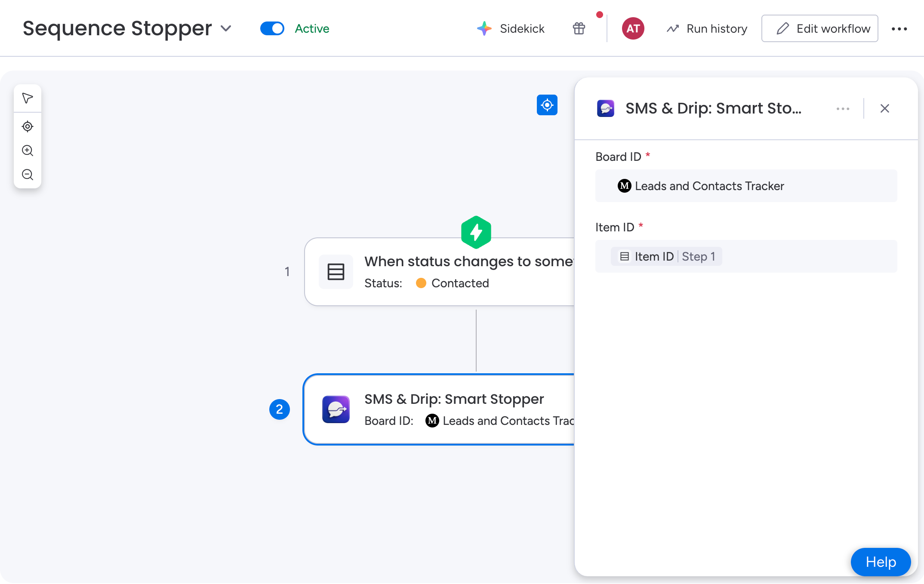Open Run history
Screen dimensions: 924x584
tap(706, 28)
